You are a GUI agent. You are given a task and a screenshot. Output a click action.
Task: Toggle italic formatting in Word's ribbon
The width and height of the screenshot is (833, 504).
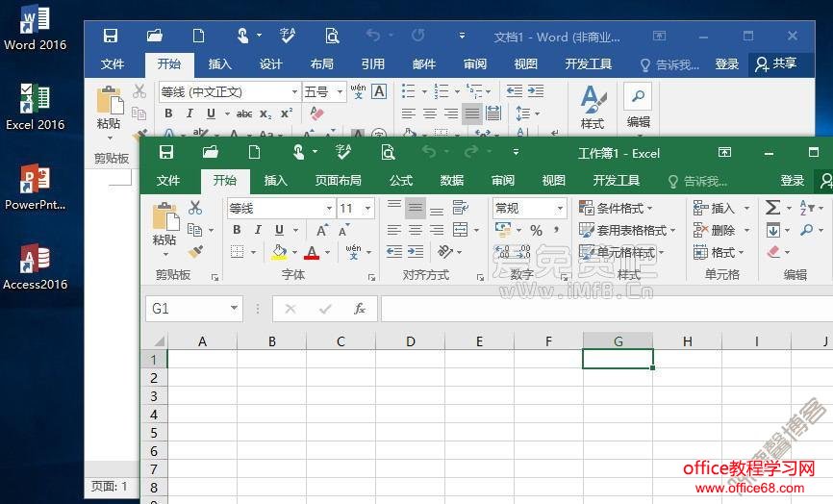tap(189, 113)
